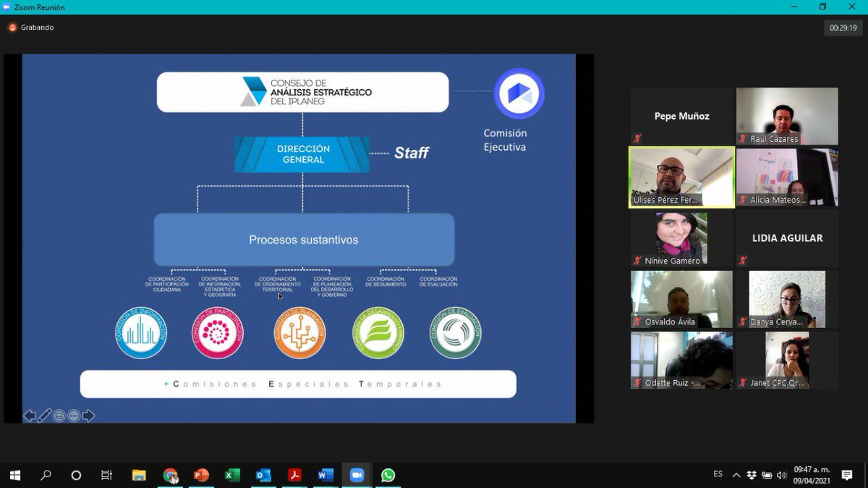Open the clock showing 09:47 a. m.
The height and width of the screenshot is (488, 868).
click(x=812, y=475)
